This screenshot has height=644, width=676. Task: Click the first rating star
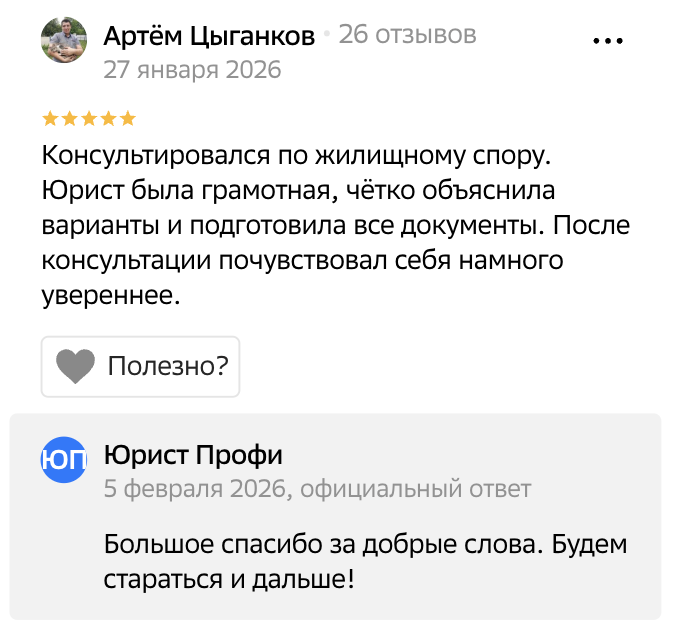50,119
